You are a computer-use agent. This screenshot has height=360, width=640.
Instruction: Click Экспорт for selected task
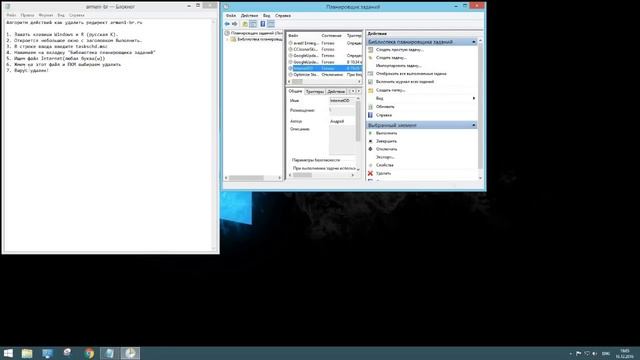385,157
